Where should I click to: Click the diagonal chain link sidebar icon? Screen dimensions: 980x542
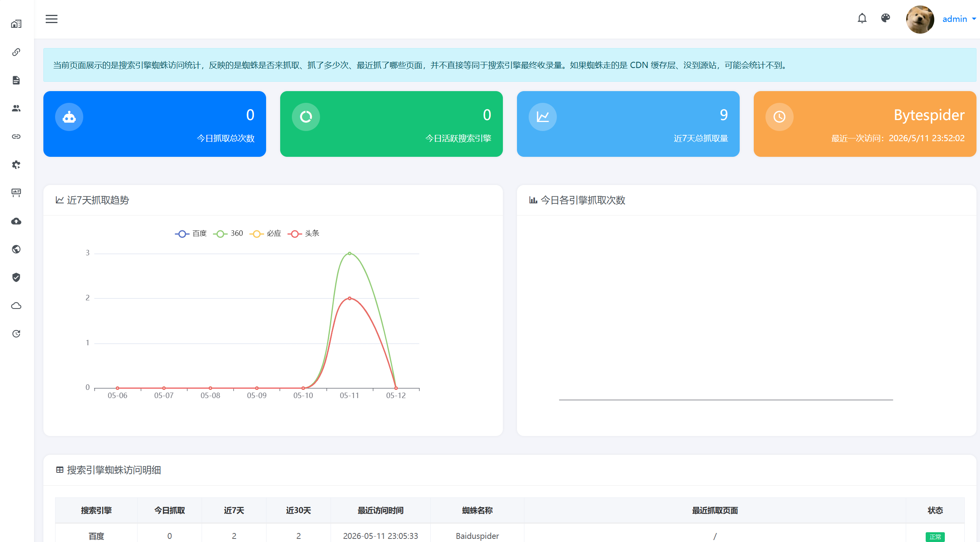[16, 52]
